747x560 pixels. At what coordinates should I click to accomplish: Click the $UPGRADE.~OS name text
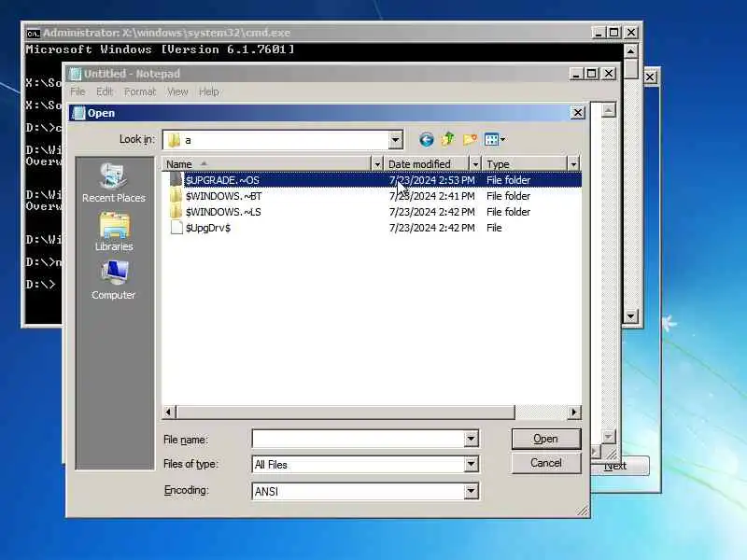(222, 180)
